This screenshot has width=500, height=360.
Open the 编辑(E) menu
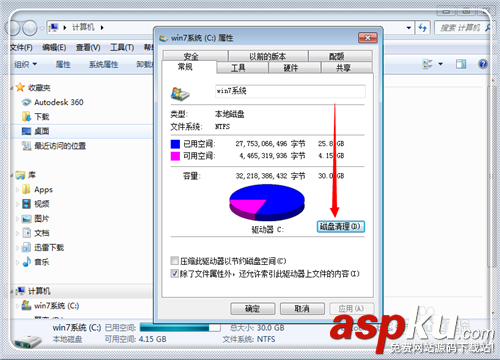pos(54,48)
